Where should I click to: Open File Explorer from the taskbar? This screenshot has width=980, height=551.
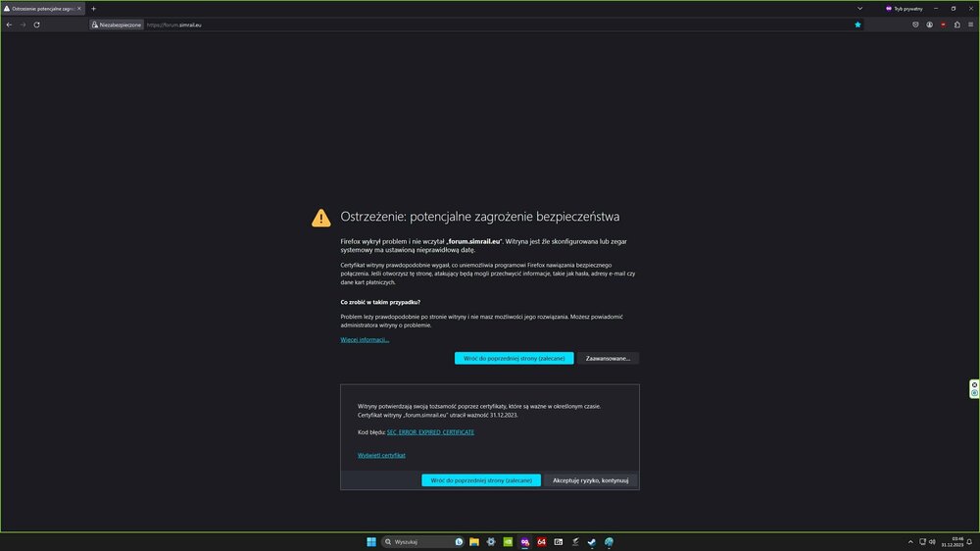(474, 541)
